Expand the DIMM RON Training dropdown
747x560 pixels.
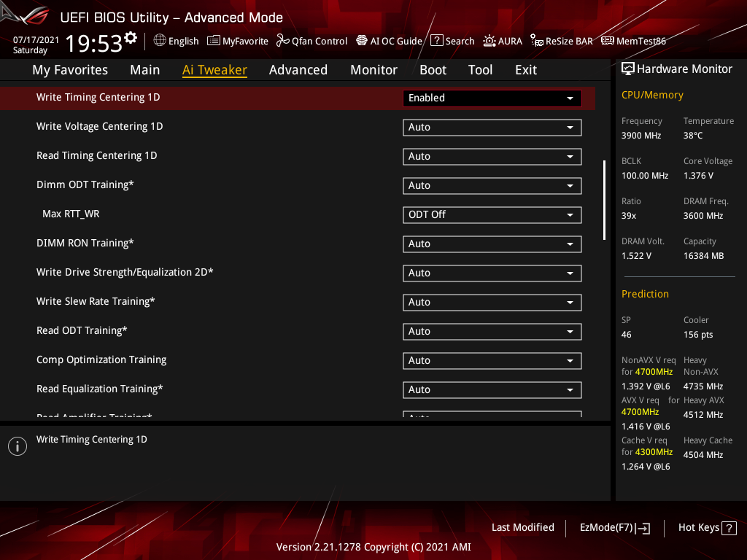click(492, 244)
